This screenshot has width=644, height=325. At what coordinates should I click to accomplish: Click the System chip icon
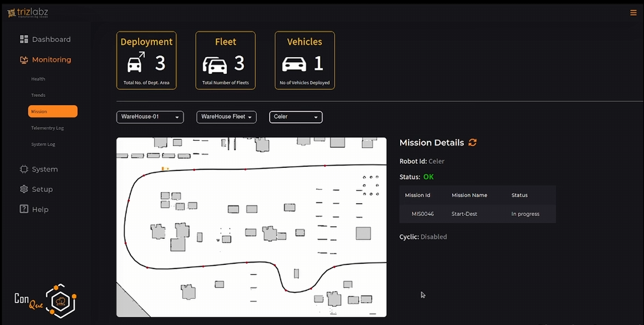pos(24,169)
